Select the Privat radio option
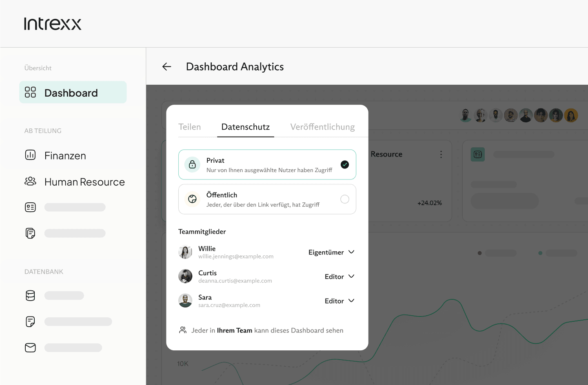The height and width of the screenshot is (385, 588). [344, 164]
